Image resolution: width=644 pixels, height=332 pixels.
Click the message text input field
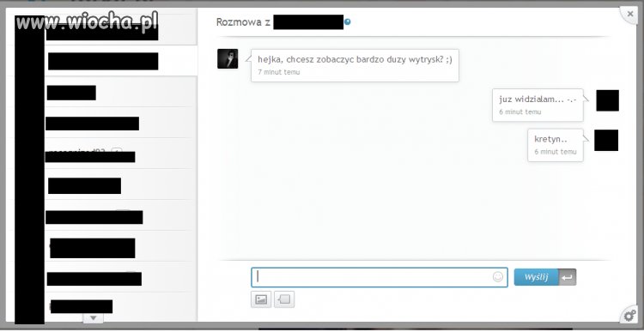point(379,277)
